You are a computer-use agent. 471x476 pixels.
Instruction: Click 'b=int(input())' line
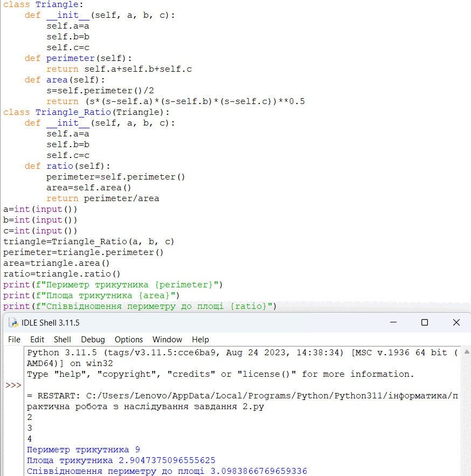(40, 220)
